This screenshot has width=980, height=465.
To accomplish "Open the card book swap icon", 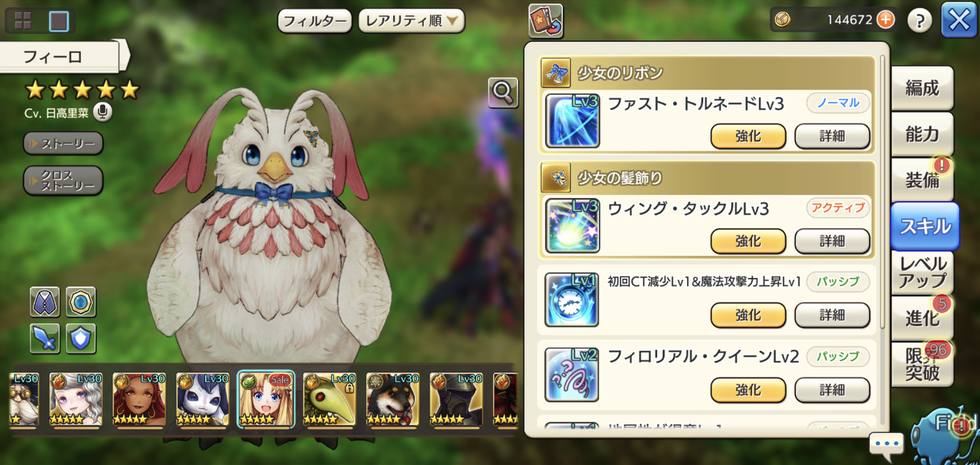I will [x=546, y=21].
